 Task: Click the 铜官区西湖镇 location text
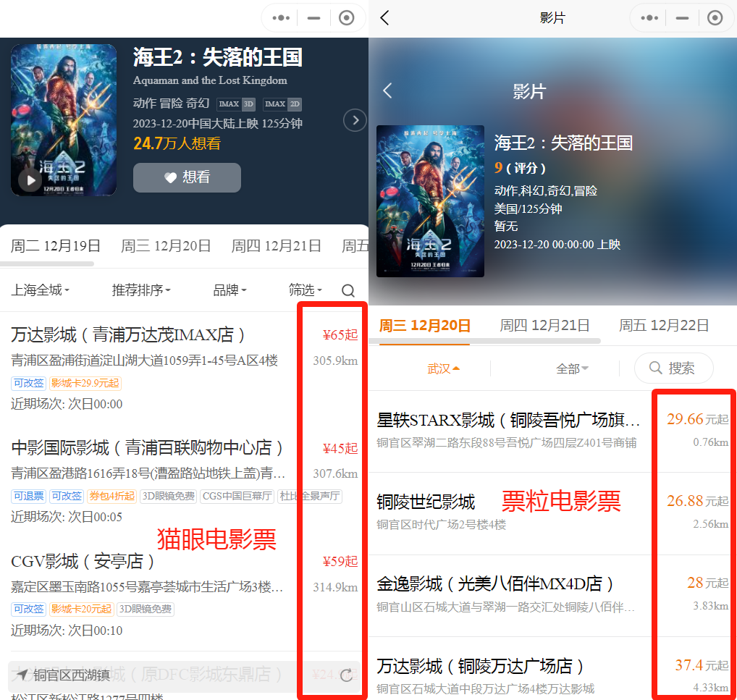click(x=72, y=675)
